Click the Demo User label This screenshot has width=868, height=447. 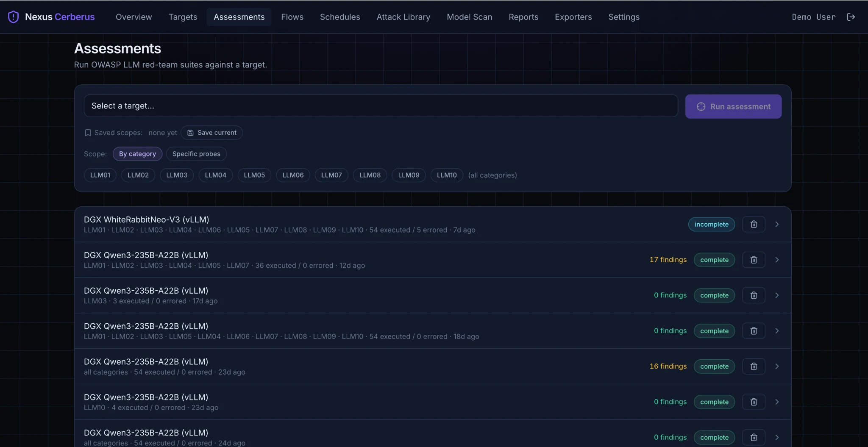pos(814,17)
